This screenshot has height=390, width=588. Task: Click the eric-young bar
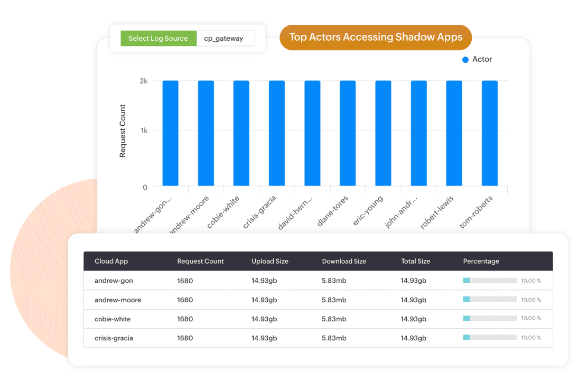(x=383, y=133)
